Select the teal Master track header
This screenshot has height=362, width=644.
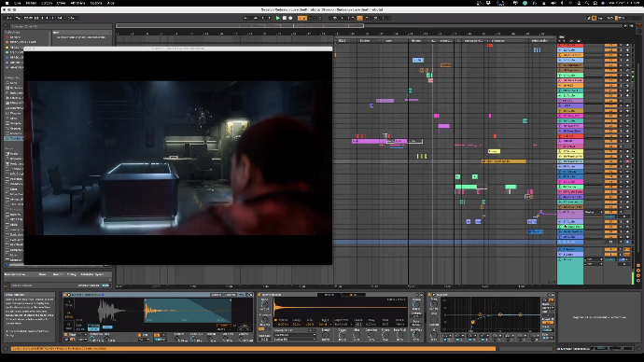(570, 271)
